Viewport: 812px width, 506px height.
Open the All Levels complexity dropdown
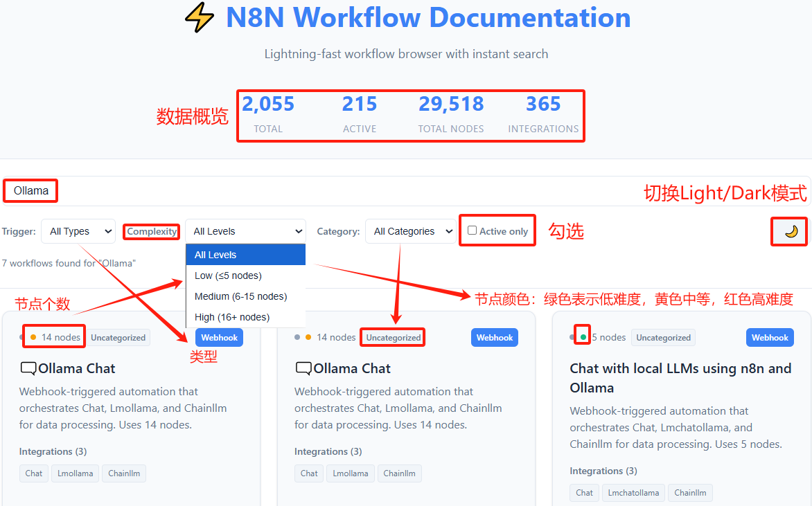245,231
